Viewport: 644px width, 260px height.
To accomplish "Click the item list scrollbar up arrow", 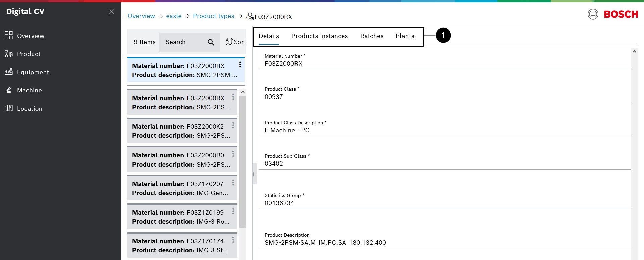I will tap(243, 92).
